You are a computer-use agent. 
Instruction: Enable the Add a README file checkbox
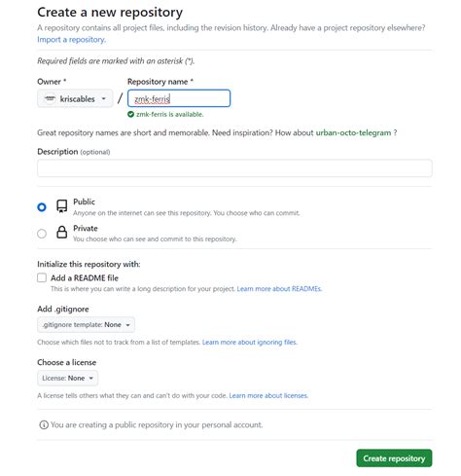[42, 277]
